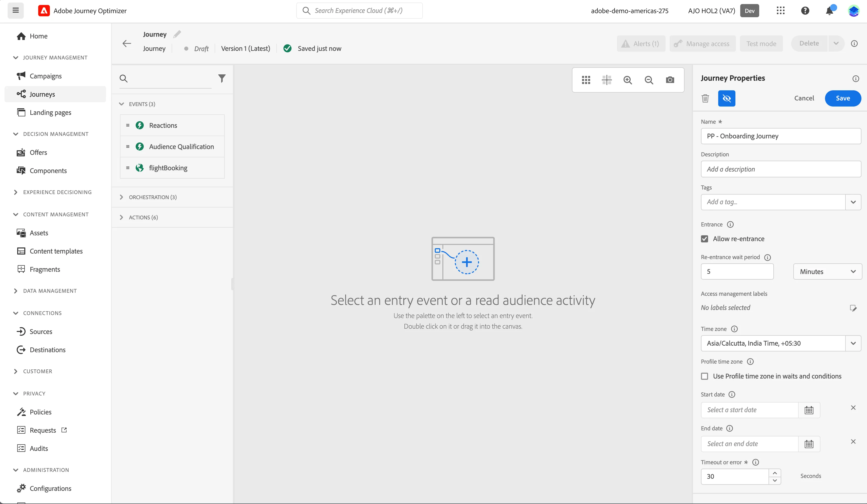
Task: Click the Test mode button
Action: (761, 44)
